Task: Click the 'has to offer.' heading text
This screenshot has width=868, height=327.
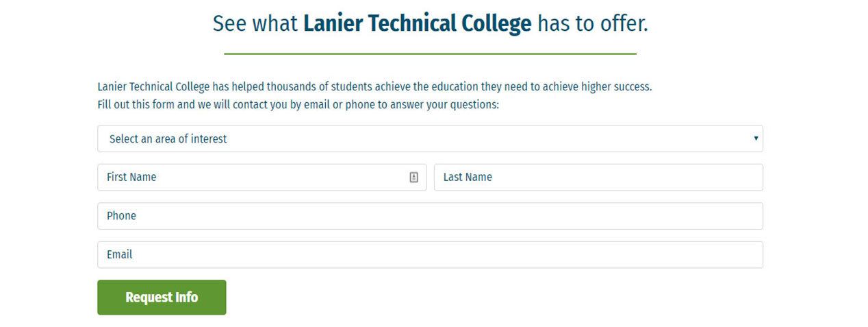Action: coord(593,24)
